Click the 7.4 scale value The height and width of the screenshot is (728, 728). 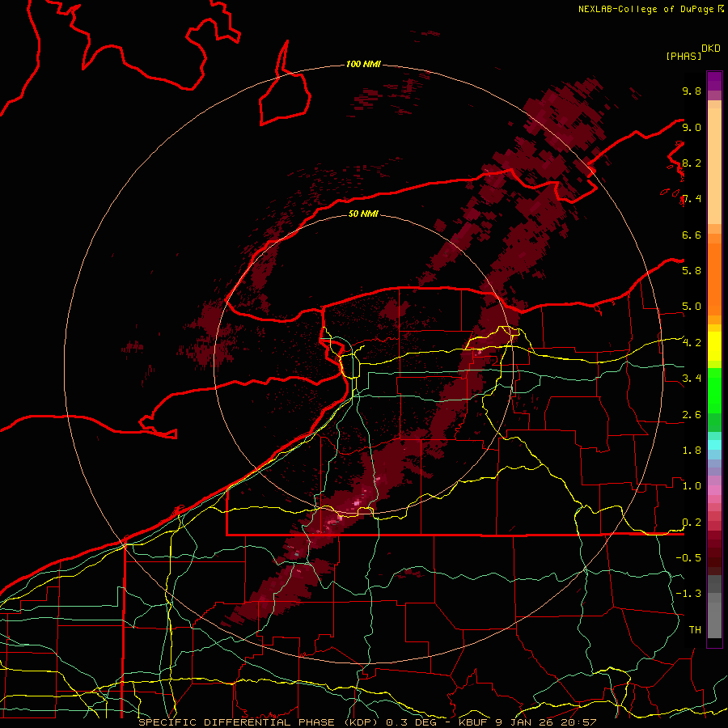pos(692,199)
